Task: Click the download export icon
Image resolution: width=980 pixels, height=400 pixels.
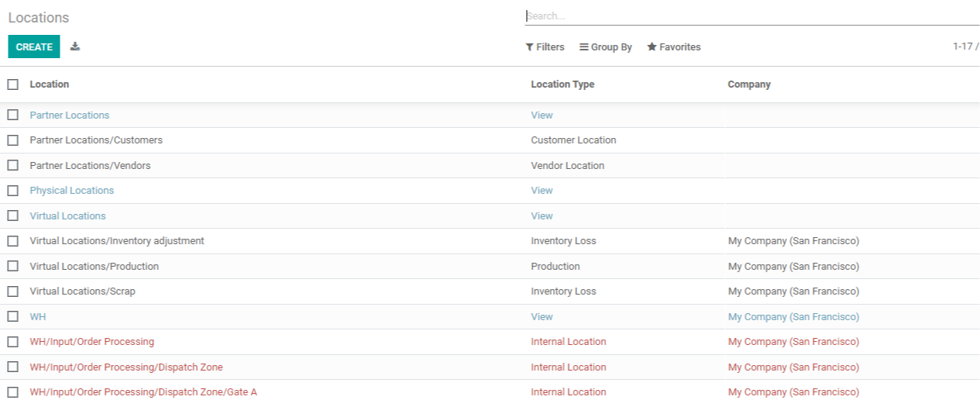Action: pyautogui.click(x=75, y=47)
